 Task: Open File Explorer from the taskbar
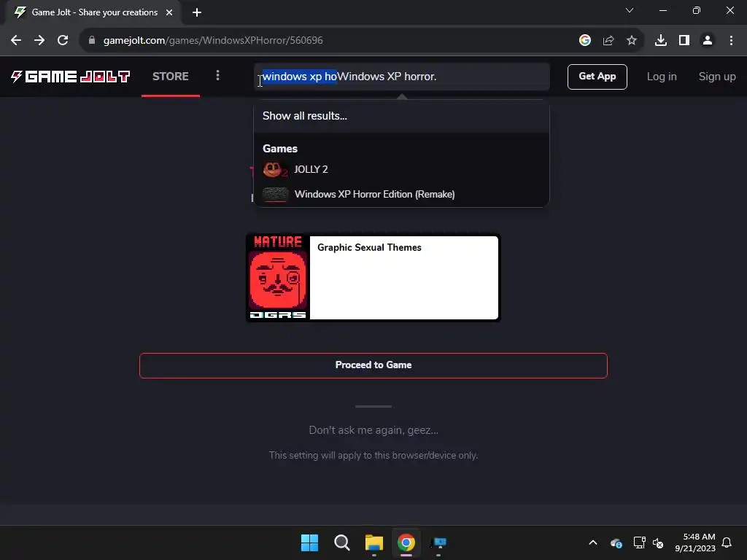374,542
